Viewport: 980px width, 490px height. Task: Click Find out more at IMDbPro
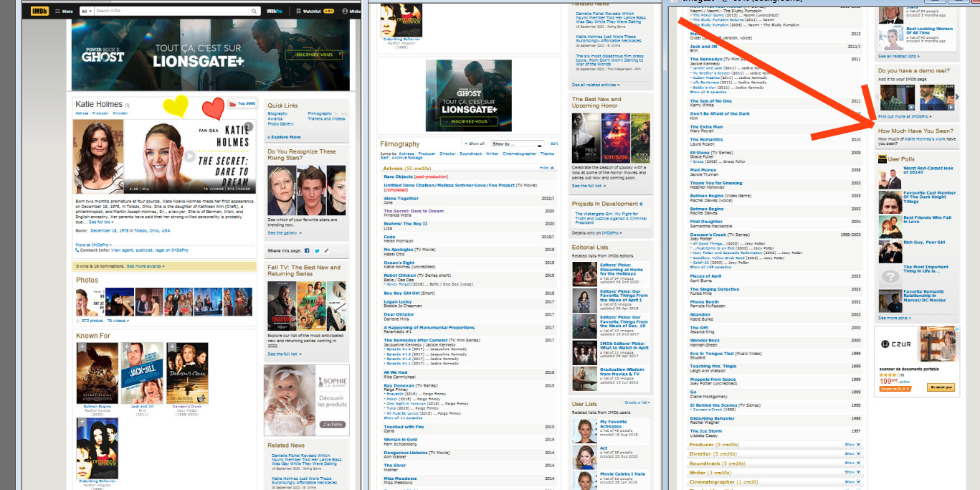[x=905, y=116]
